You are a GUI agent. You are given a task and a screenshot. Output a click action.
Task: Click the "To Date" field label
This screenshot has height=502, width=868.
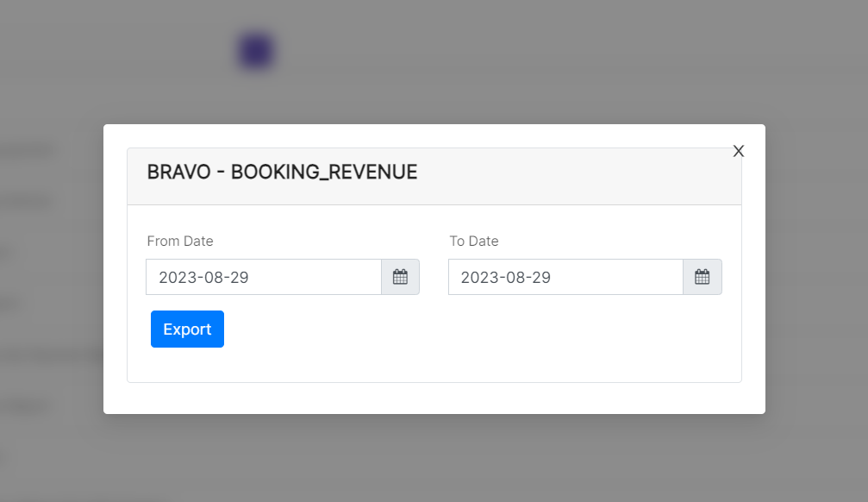pyautogui.click(x=474, y=242)
